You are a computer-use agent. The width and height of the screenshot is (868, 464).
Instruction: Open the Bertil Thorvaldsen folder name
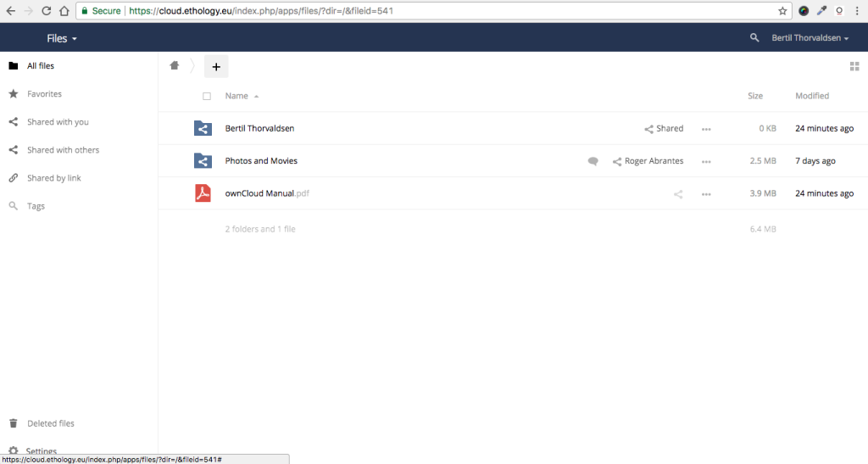tap(259, 128)
